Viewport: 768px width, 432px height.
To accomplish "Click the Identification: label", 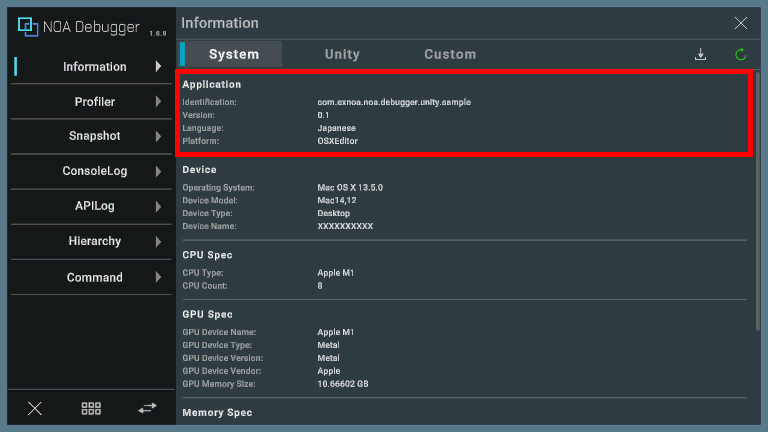I will coord(209,102).
